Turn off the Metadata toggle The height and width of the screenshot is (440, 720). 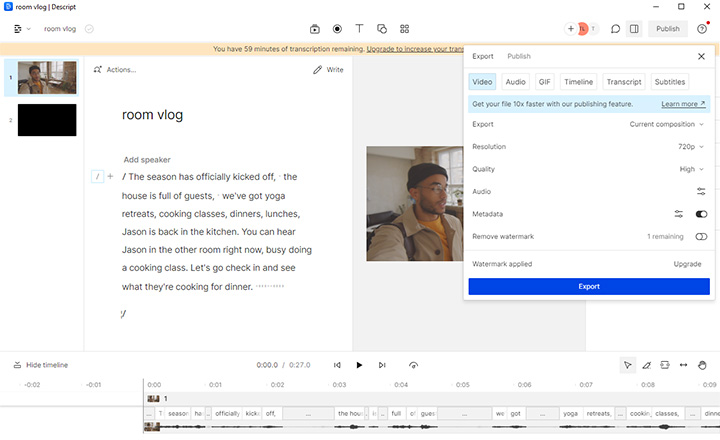[701, 214]
